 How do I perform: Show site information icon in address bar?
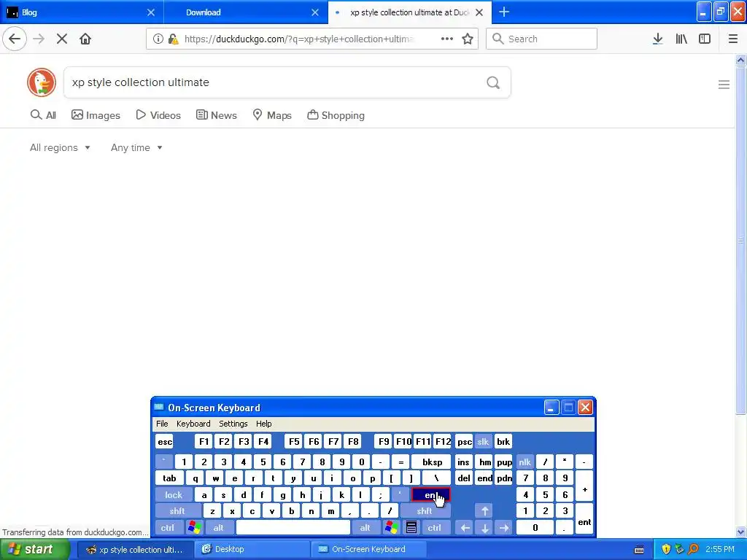point(158,39)
